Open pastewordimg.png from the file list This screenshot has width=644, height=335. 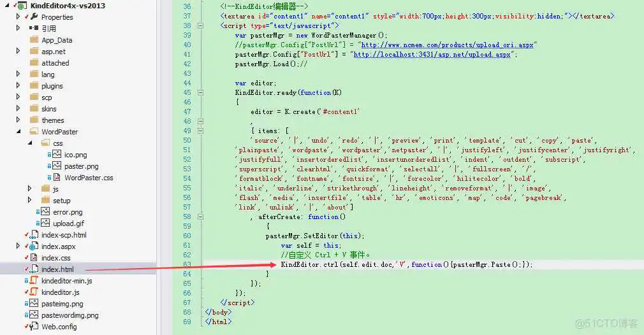click(x=70, y=315)
